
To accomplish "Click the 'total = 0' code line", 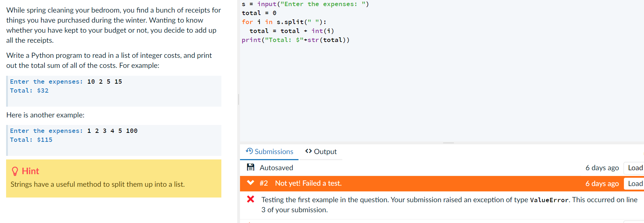I will pos(259,13).
